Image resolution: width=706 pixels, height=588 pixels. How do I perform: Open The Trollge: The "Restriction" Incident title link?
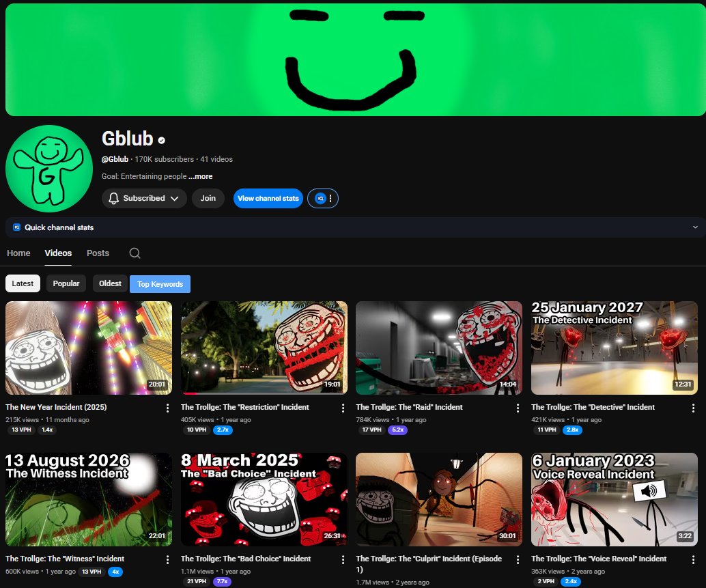(245, 407)
